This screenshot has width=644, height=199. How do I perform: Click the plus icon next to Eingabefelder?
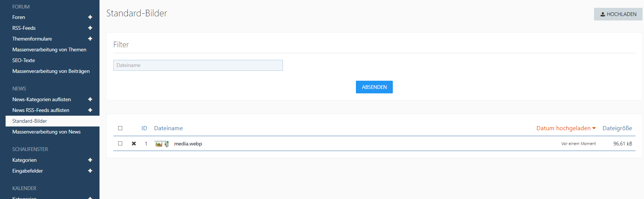click(x=90, y=171)
